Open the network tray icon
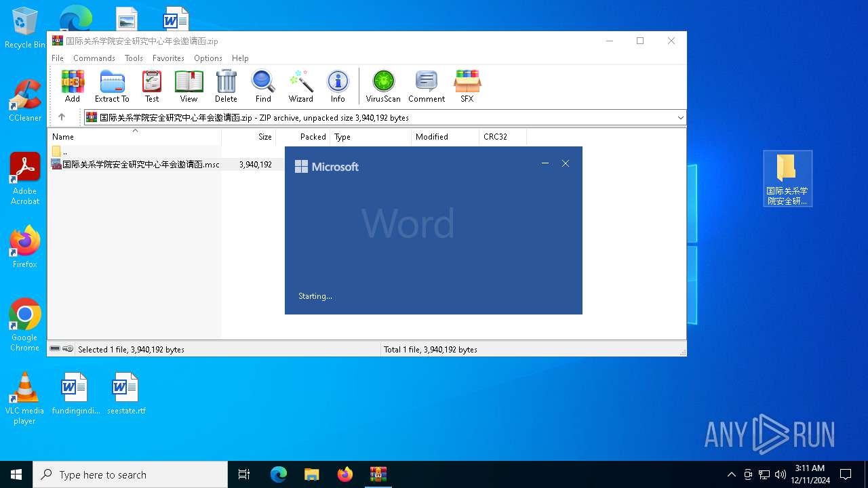This screenshot has height=488, width=868. [764, 474]
